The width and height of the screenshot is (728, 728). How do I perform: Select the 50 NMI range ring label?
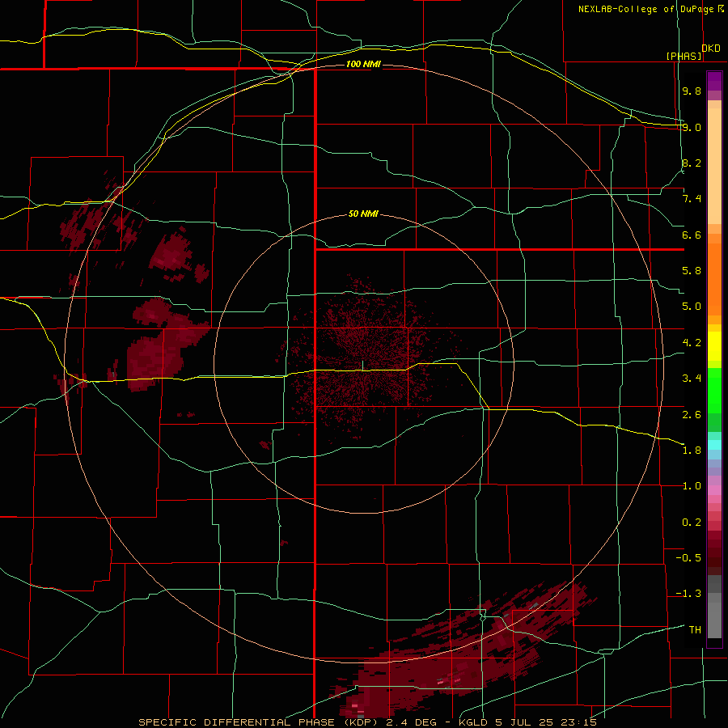coord(363,214)
